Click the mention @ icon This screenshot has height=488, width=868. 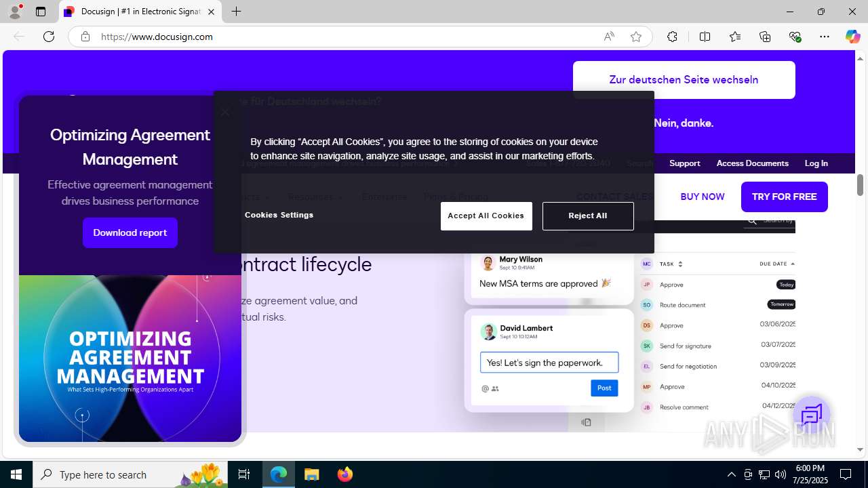(x=485, y=389)
